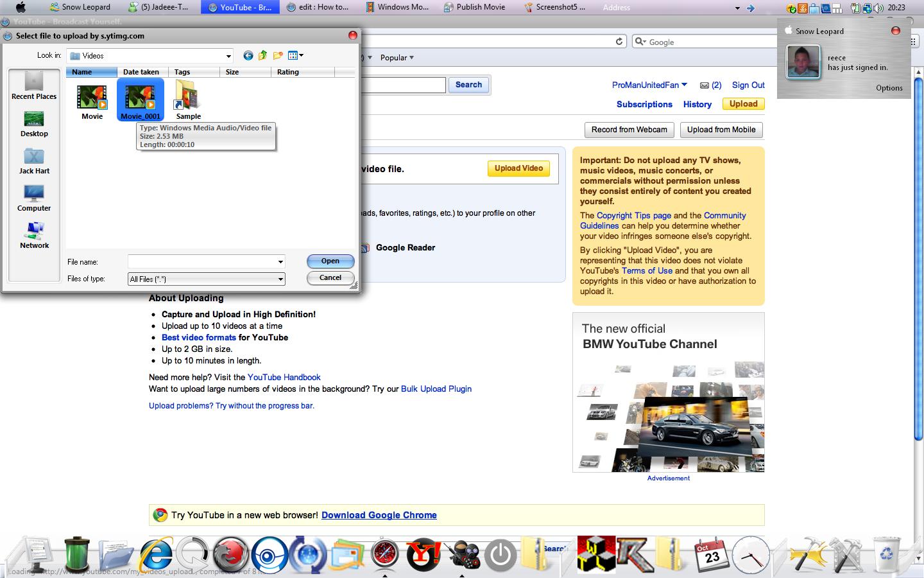
Task: Click Upload from Mobile button
Action: click(x=721, y=130)
